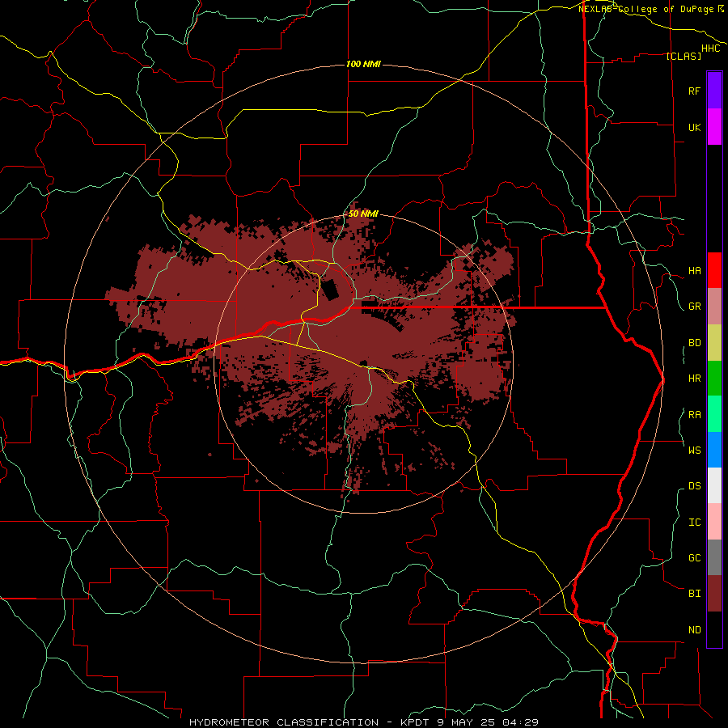Image resolution: width=728 pixels, height=728 pixels.
Task: Click the 50 NMI range ring label
Action: pos(363,214)
